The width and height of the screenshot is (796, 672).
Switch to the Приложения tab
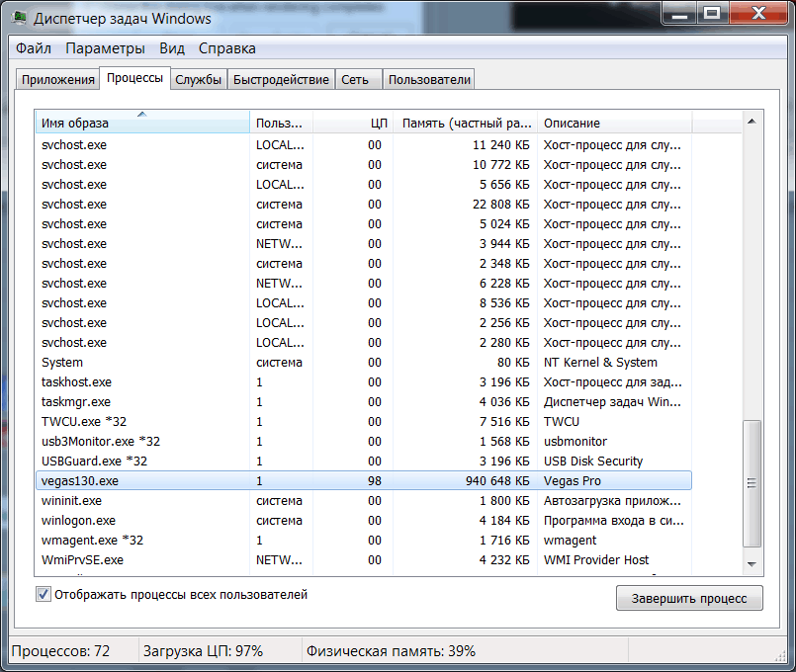(x=57, y=80)
